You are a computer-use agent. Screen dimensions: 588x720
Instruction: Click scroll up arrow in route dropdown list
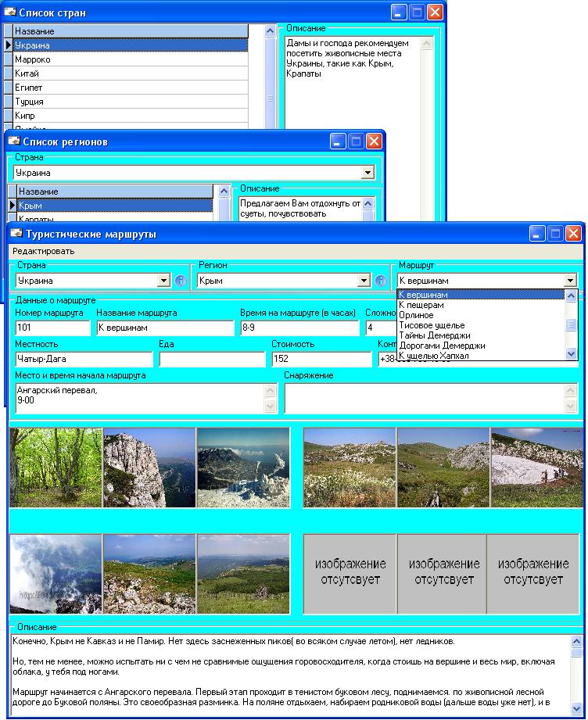[571, 296]
